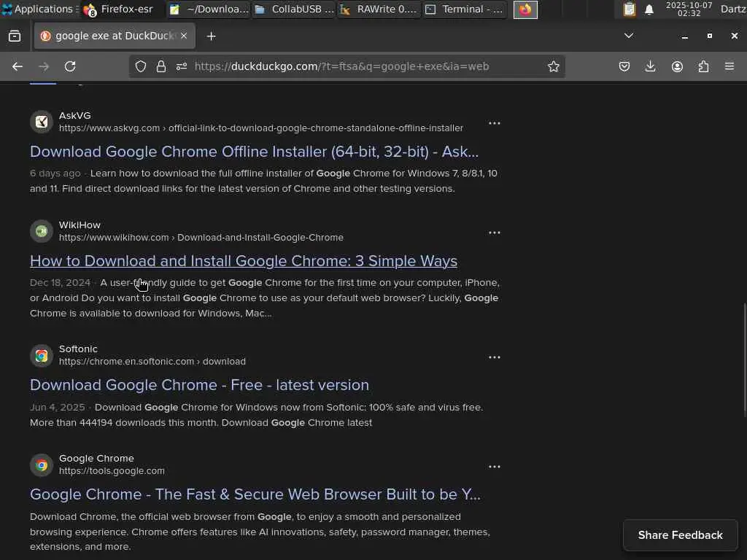This screenshot has width=747, height=560.
Task: Open the extensions puzzle icon
Action: (x=703, y=66)
